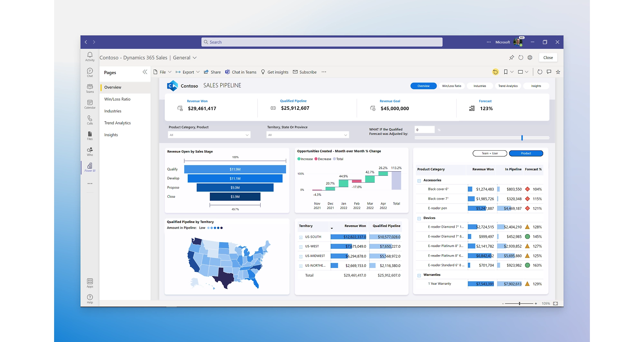Open comments pane icon
Screen dimensions: 644x342
tap(549, 72)
